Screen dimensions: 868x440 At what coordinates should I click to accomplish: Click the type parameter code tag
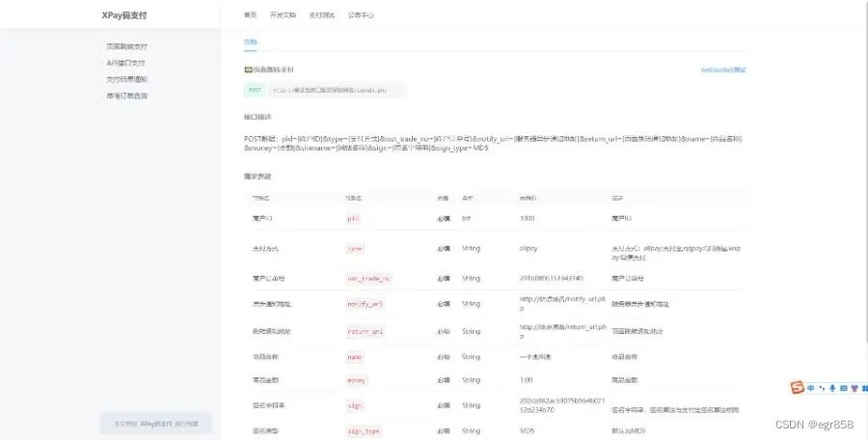click(x=355, y=249)
